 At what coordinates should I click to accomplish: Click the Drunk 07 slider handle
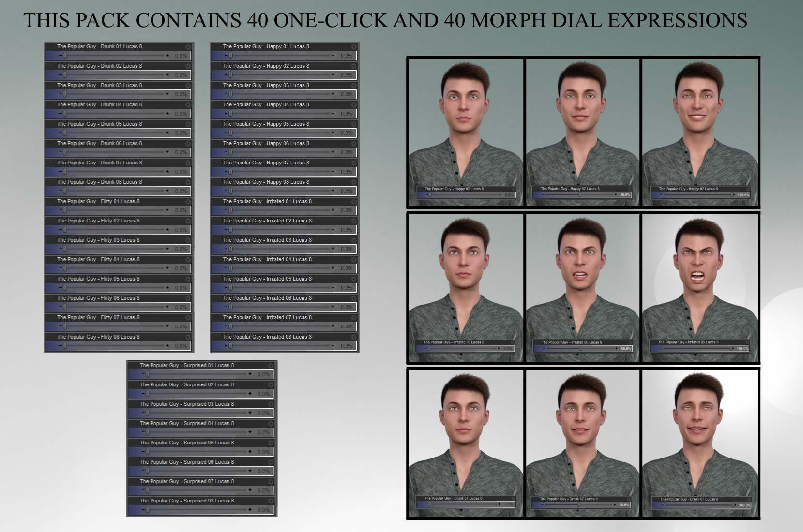(x=65, y=172)
